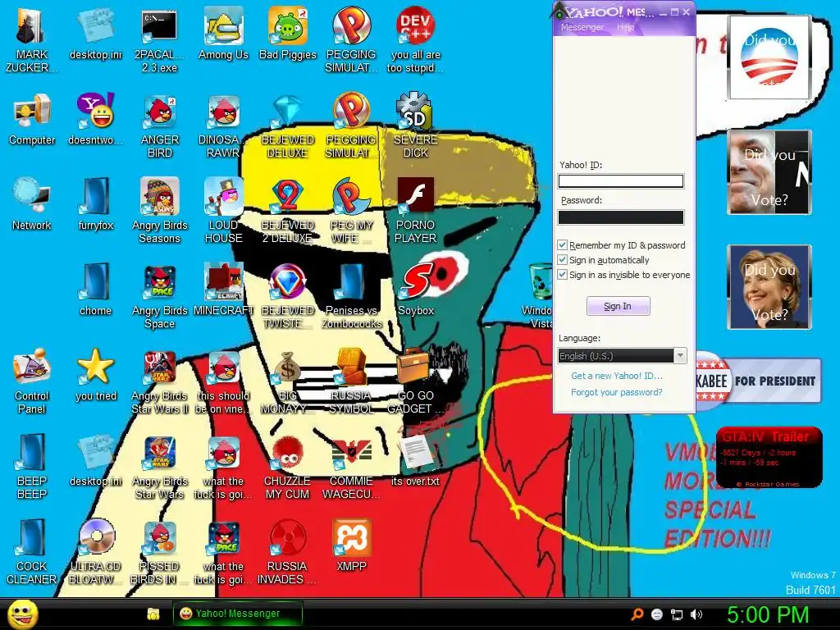This screenshot has height=630, width=840.
Task: Click the search magnifier tray icon
Action: [637, 614]
